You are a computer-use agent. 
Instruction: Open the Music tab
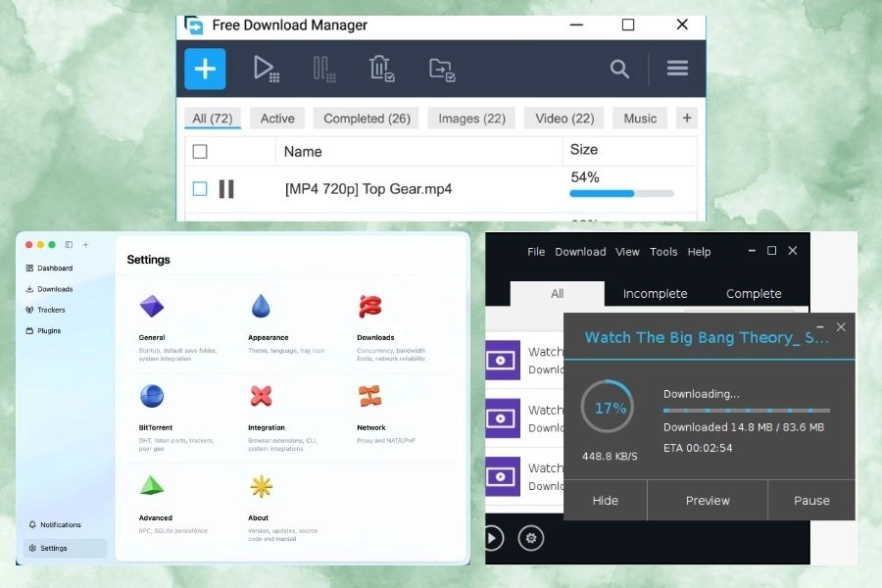pos(640,119)
